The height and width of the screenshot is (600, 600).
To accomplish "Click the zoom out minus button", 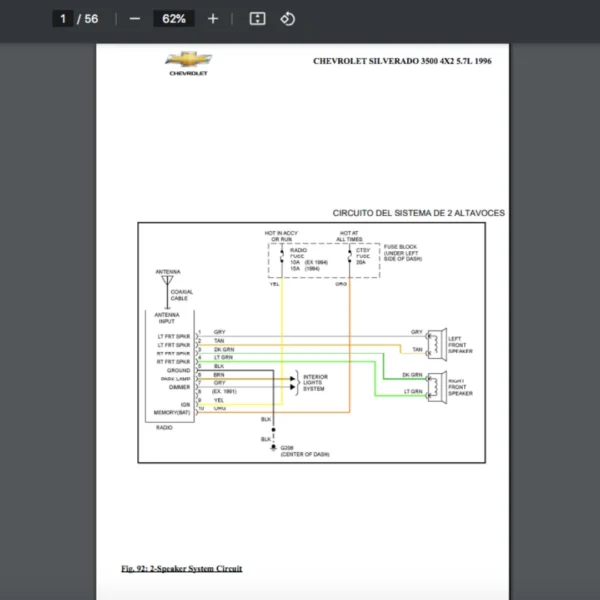I will coord(134,19).
